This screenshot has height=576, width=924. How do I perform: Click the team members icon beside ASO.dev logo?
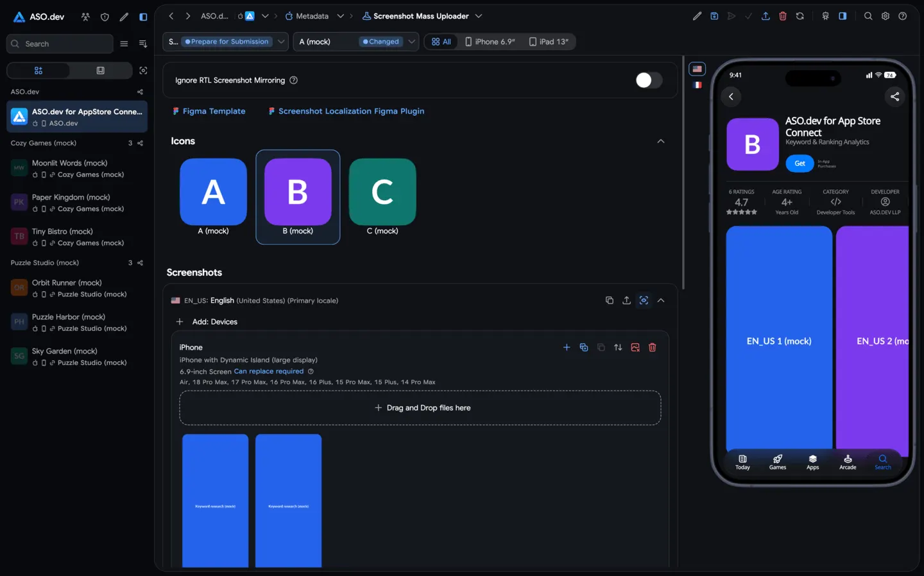point(85,17)
